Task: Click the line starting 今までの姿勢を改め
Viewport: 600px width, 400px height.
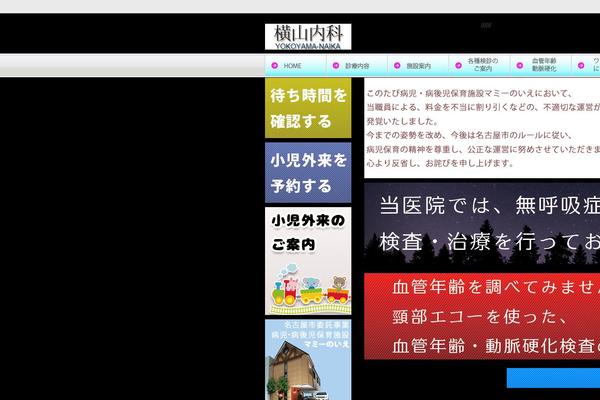Action: point(470,135)
